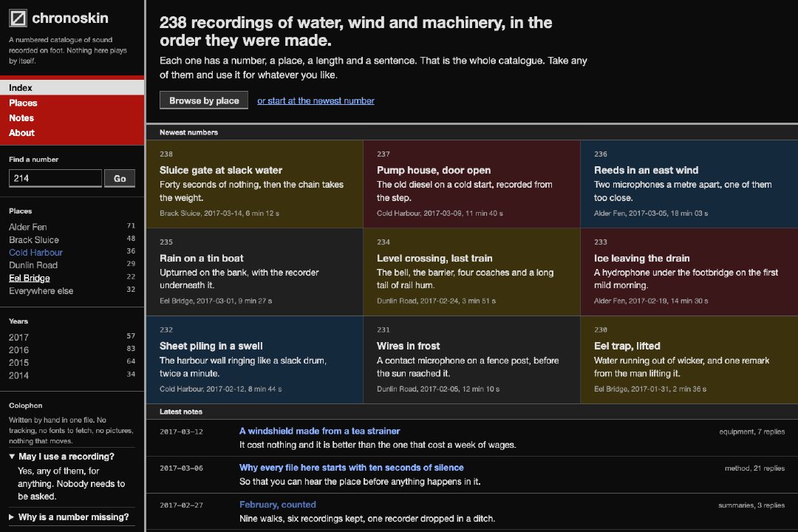This screenshot has width=798, height=532.
Task: Click the note date 2017-02-27
Action: pyautogui.click(x=181, y=505)
